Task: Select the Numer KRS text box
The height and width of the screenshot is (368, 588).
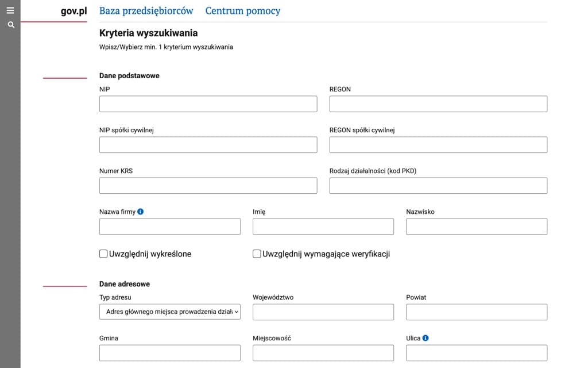Action: point(208,185)
